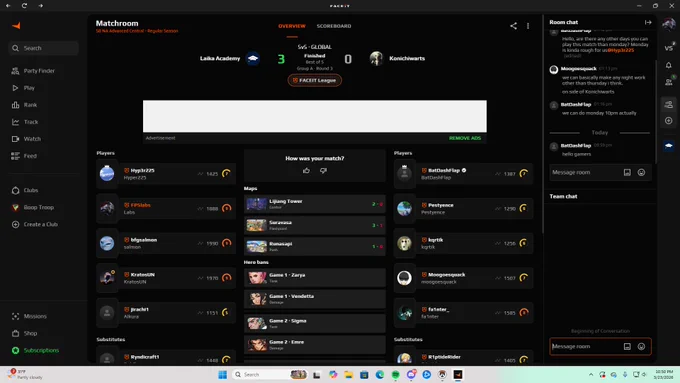Open Spotify from the taskbar
The width and height of the screenshot is (680, 383).
coord(396,375)
